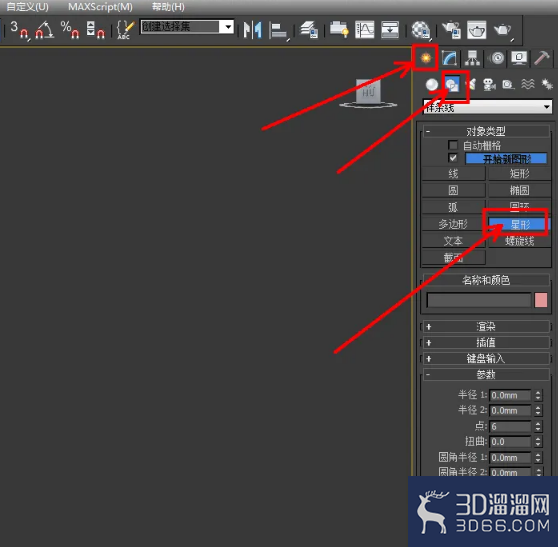The width and height of the screenshot is (558, 547).
Task: Select the Systems gears icon
Action: click(547, 85)
